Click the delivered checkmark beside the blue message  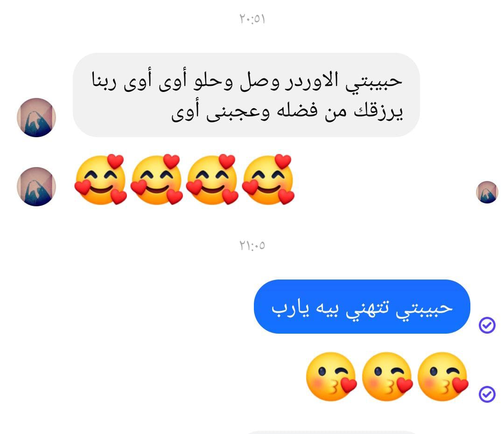pos(487,325)
